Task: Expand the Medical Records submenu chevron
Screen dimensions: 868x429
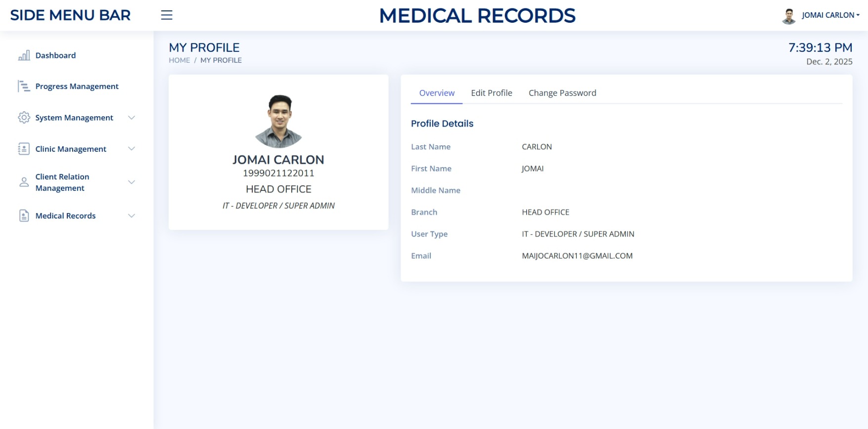Action: pos(132,215)
